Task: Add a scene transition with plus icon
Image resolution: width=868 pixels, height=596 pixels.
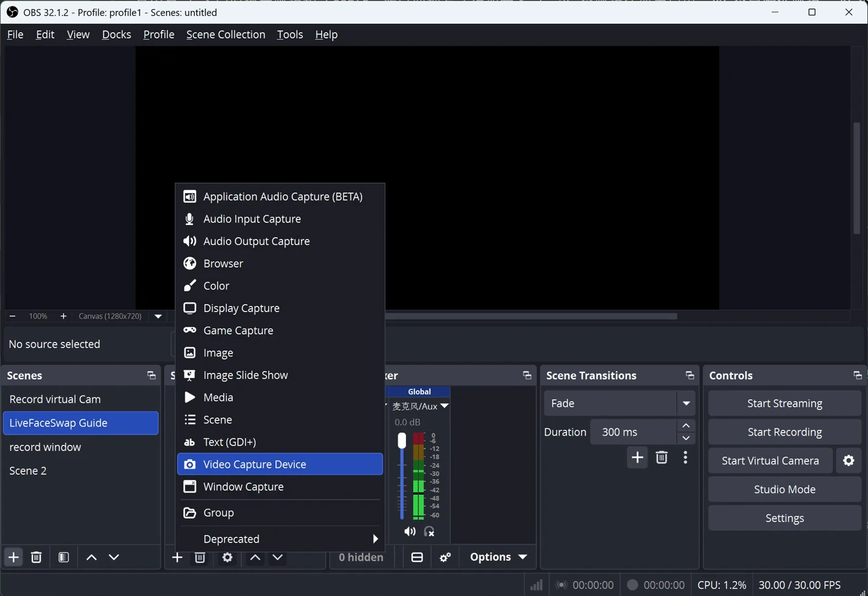Action: coord(637,458)
